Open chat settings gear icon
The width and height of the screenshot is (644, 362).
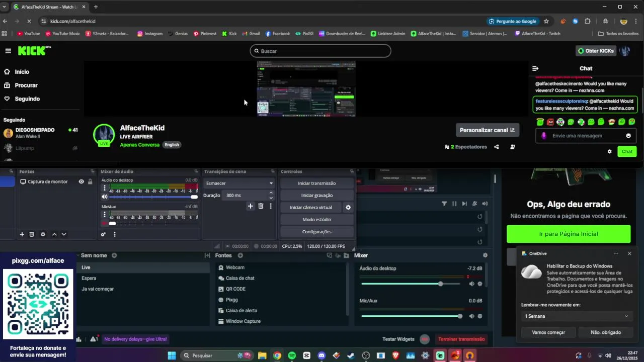coord(610,151)
